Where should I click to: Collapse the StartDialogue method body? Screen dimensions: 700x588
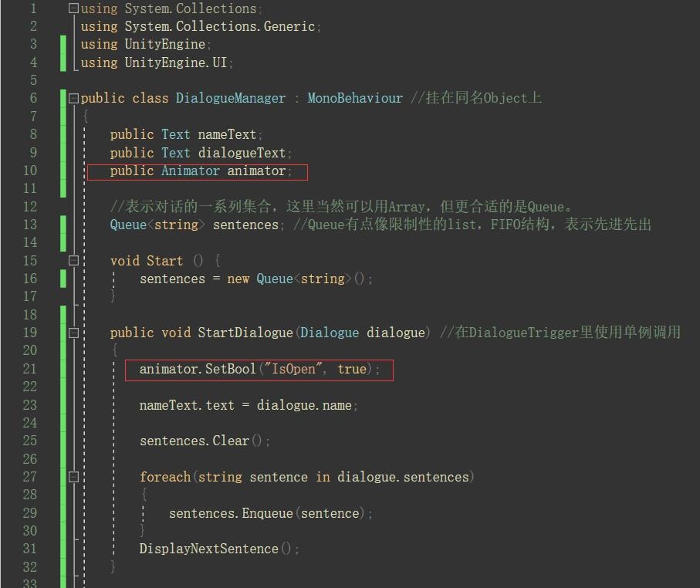73,333
